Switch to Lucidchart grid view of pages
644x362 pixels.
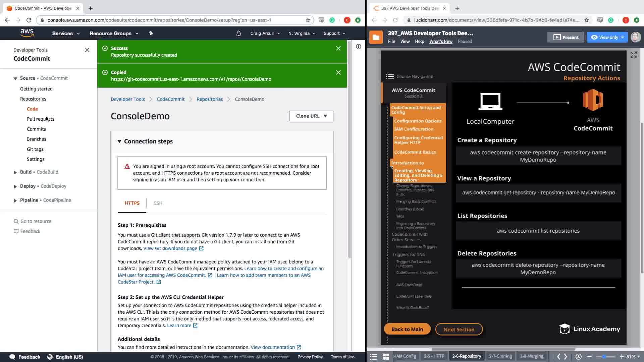(386, 357)
